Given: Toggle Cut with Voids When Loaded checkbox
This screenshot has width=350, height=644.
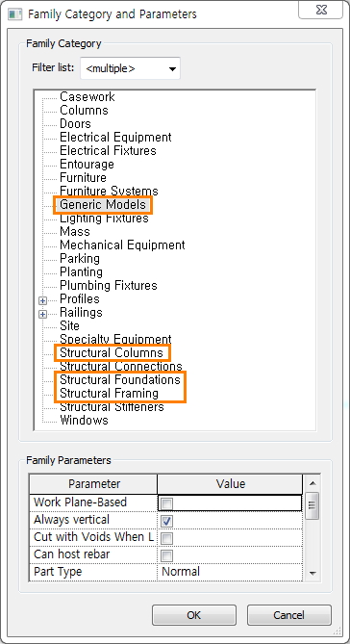Looking at the screenshot, I should pyautogui.click(x=167, y=538).
